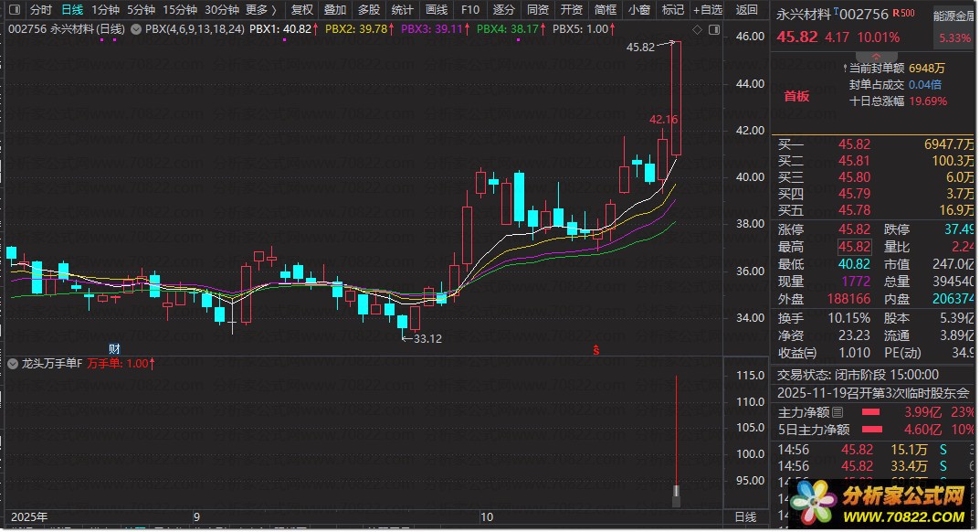Click the latest limit-up candlestick
Viewport: 980px width, 532px height.
click(x=676, y=98)
